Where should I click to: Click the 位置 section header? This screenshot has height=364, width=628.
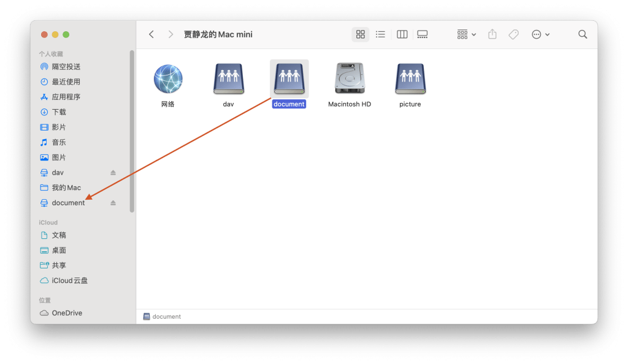pyautogui.click(x=45, y=300)
